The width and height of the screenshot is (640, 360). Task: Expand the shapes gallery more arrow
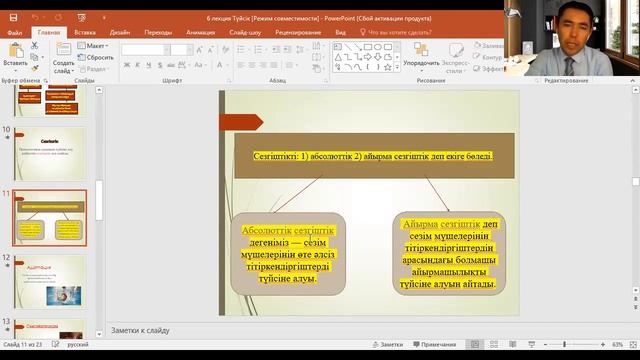point(397,68)
